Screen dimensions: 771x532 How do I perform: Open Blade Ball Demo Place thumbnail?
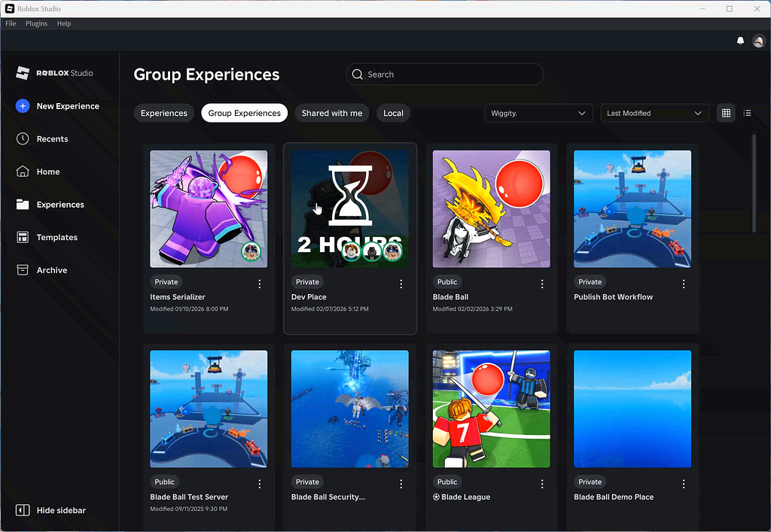632,409
